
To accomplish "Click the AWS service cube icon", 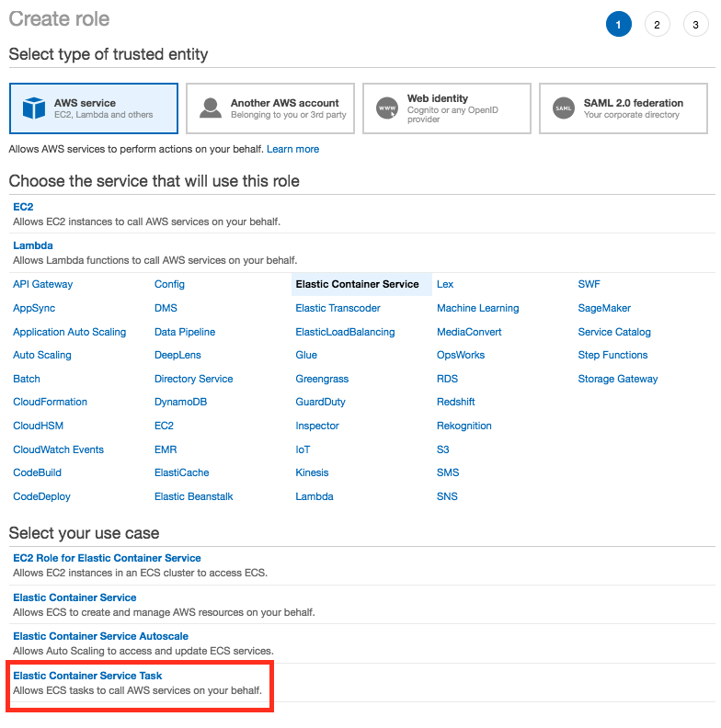I will click(34, 108).
